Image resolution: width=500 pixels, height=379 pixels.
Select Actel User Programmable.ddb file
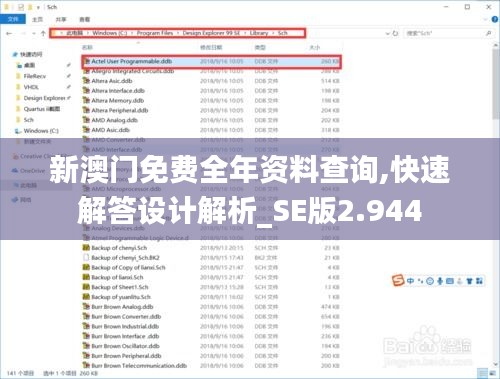pos(212,61)
